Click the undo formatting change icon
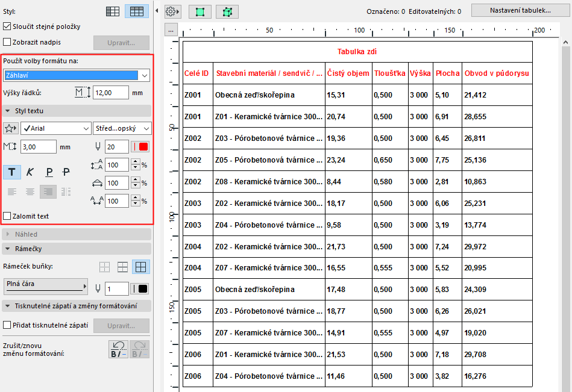The height and width of the screenshot is (392, 572). point(118,349)
